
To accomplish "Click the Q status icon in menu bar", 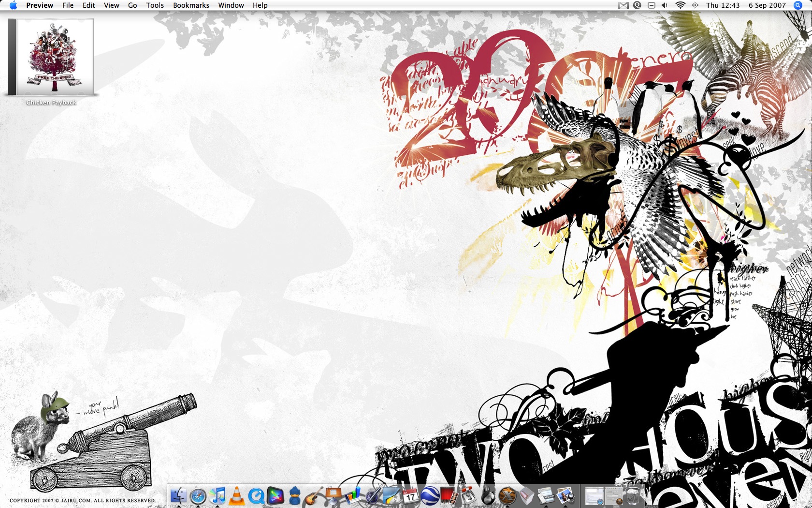I will [x=638, y=5].
